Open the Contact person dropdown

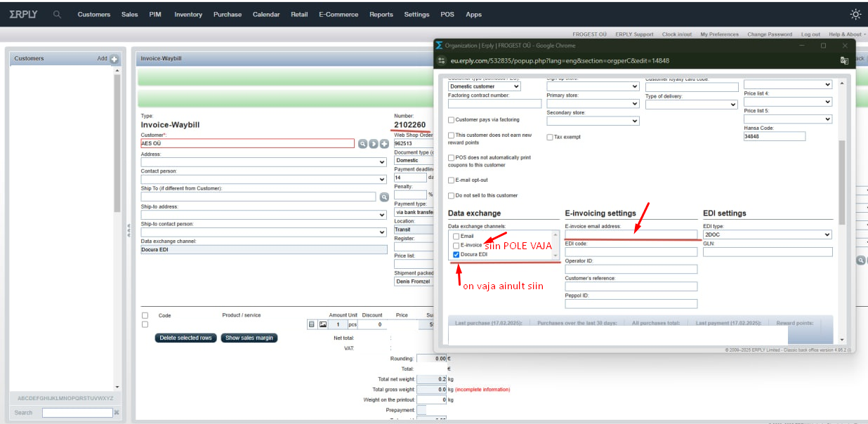(x=264, y=180)
